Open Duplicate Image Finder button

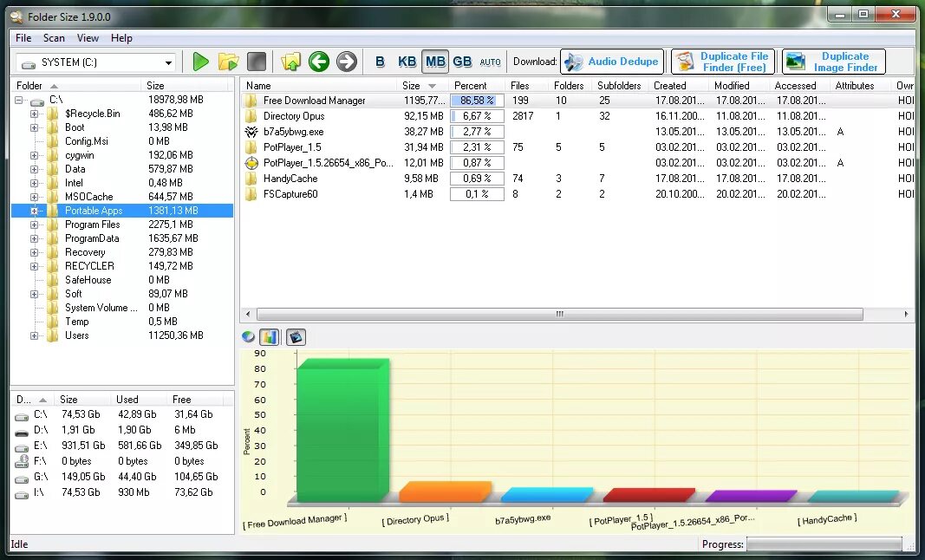coord(834,62)
